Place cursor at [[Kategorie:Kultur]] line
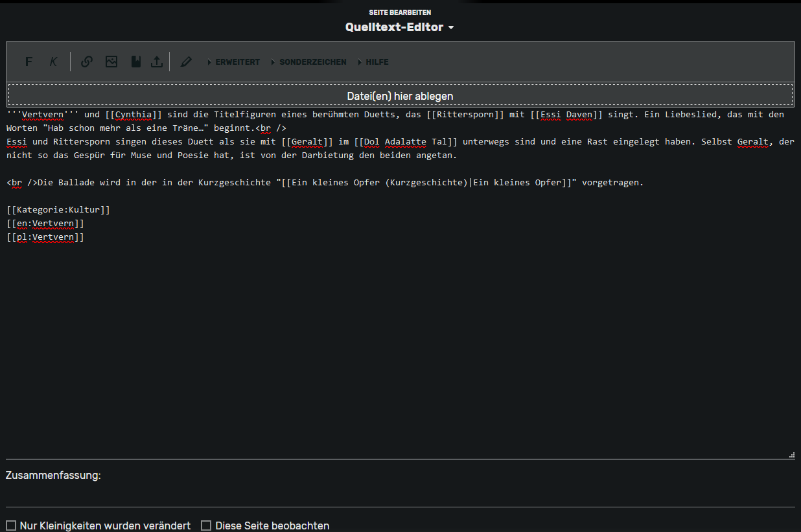This screenshot has height=532, width=801. tap(58, 210)
